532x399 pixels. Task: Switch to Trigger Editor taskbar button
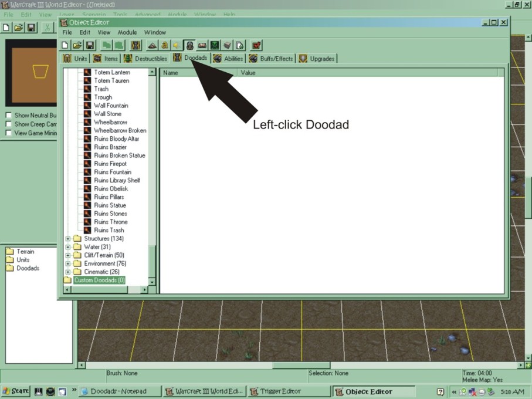click(289, 391)
